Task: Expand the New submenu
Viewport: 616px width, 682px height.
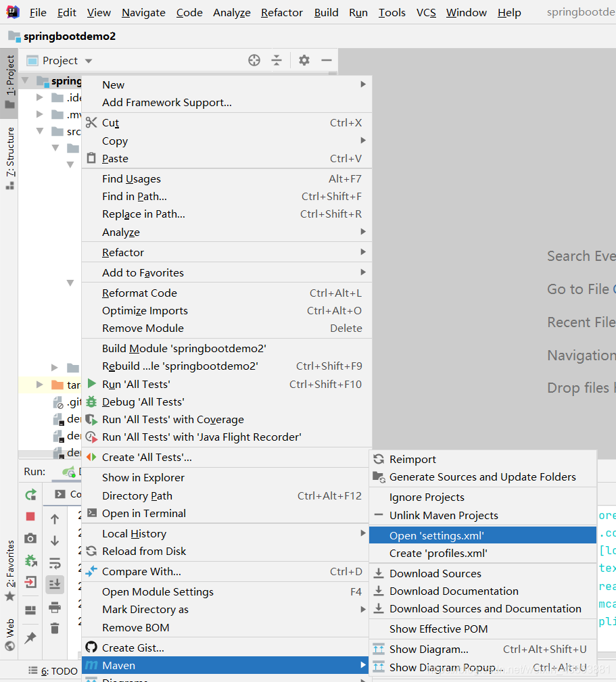Action: point(227,84)
